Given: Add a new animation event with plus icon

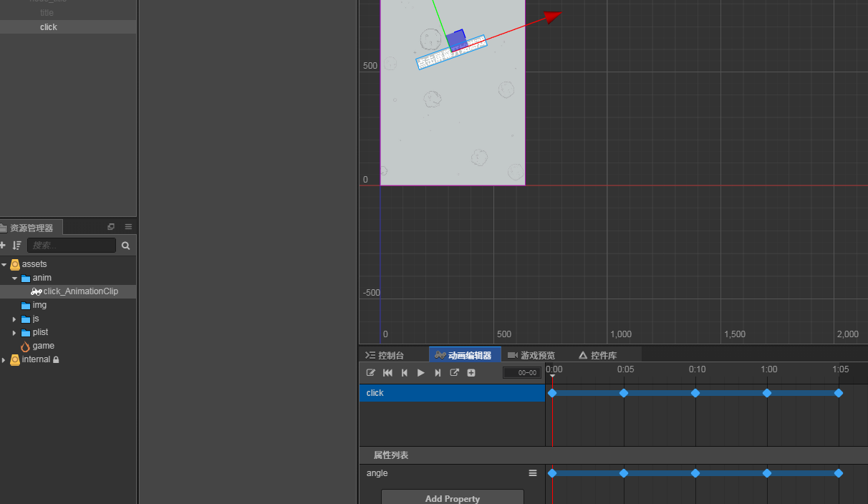Looking at the screenshot, I should (x=471, y=373).
